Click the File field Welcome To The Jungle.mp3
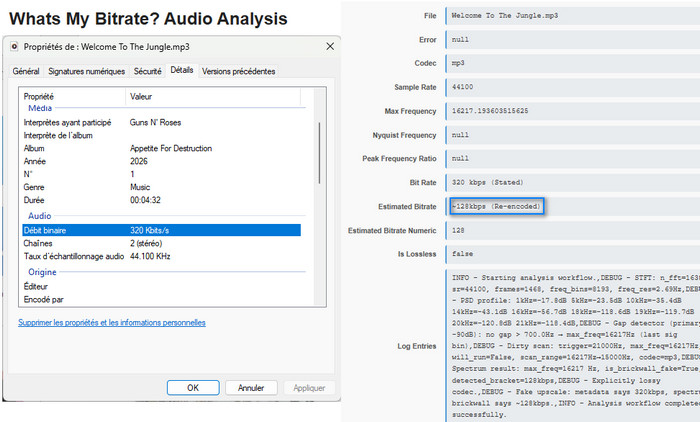This screenshot has height=422, width=700. [x=573, y=16]
